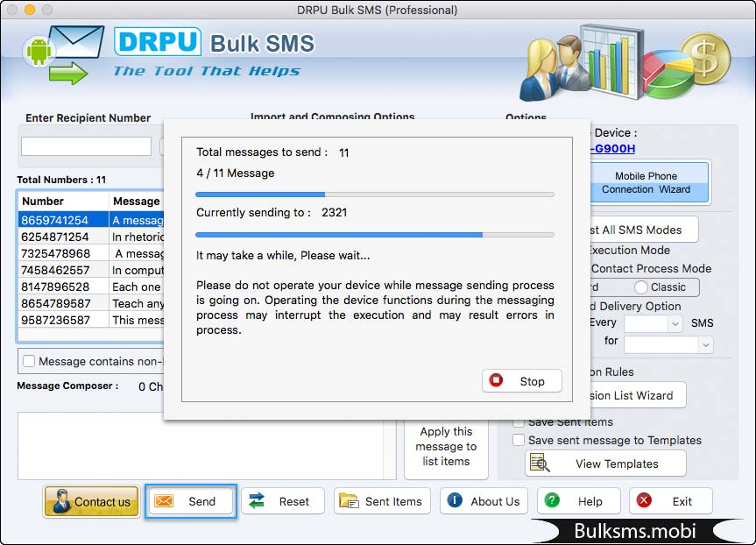This screenshot has height=545, width=756.
Task: Select row with number 8147896528
Action: [x=91, y=287]
